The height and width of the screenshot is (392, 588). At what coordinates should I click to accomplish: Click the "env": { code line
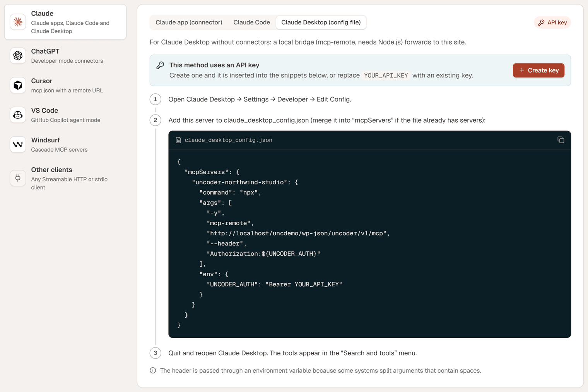tap(214, 274)
